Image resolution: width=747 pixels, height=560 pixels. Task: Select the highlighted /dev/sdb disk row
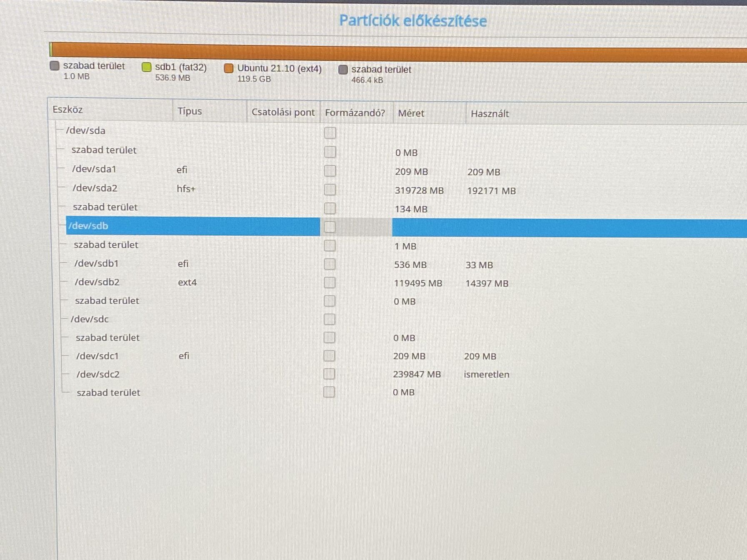[406, 226]
